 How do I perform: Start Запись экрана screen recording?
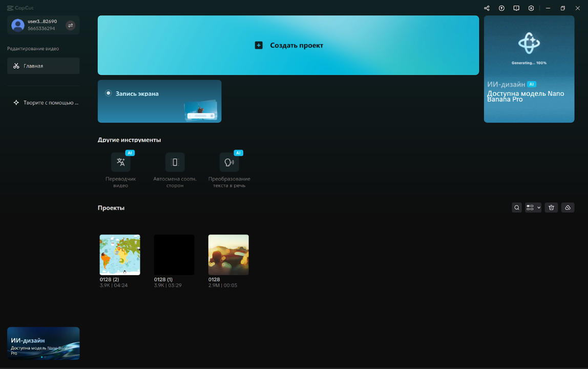pos(159,101)
